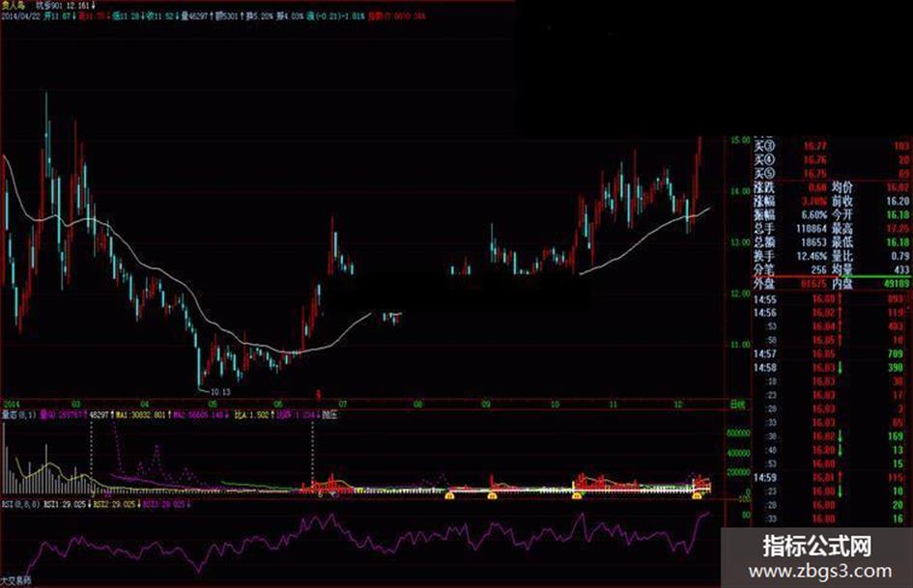Image resolution: width=913 pixels, height=588 pixels.
Task: Click the 15.00 price axis label
Action: 741,140
